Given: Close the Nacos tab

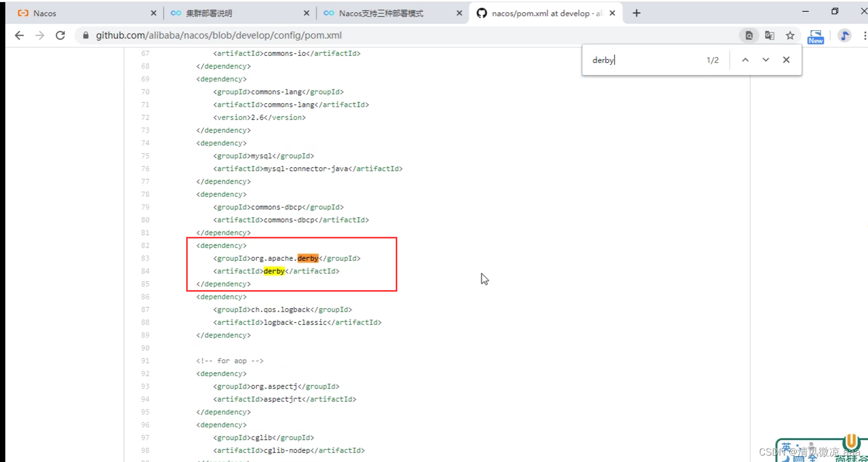Looking at the screenshot, I should tap(153, 13).
